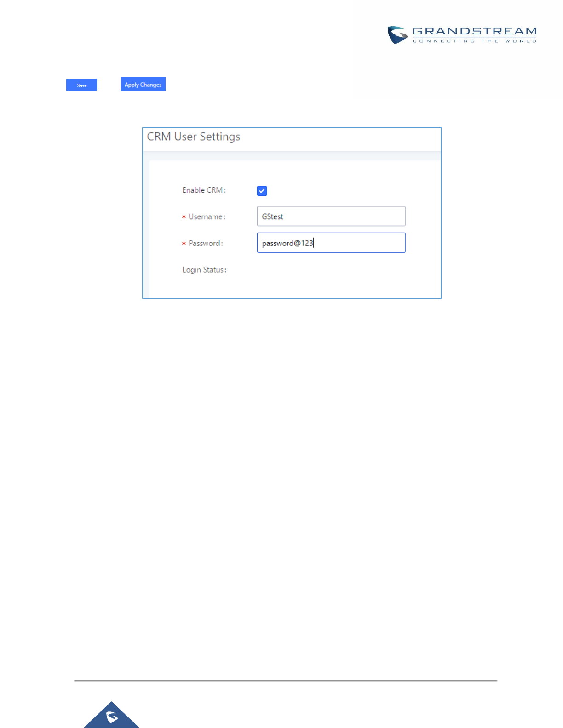
Task: Click the Login Status label
Action: pos(205,270)
